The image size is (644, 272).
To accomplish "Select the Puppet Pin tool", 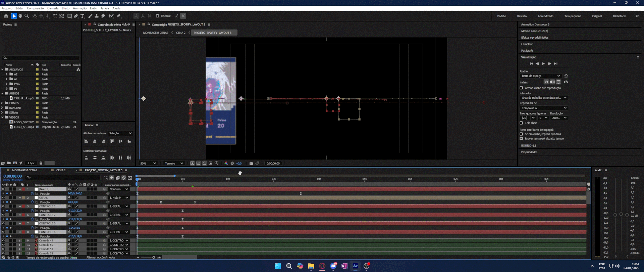I will point(119,16).
